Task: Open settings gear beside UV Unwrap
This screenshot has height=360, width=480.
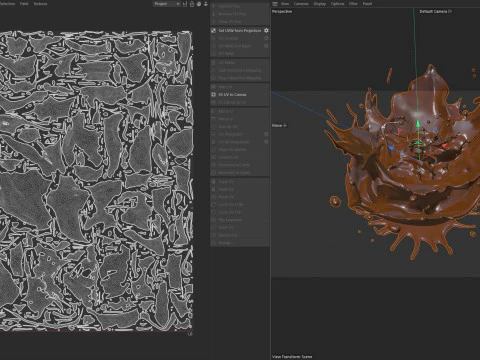Action: click(266, 38)
